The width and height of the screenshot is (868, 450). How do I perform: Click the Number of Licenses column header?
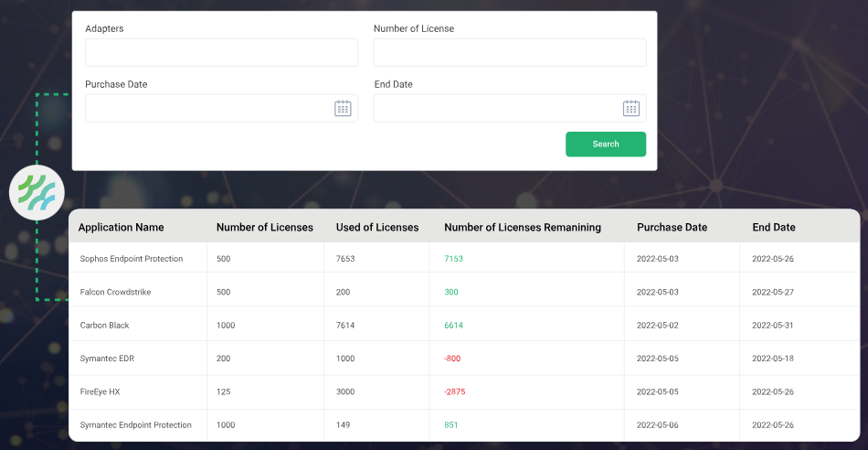265,227
